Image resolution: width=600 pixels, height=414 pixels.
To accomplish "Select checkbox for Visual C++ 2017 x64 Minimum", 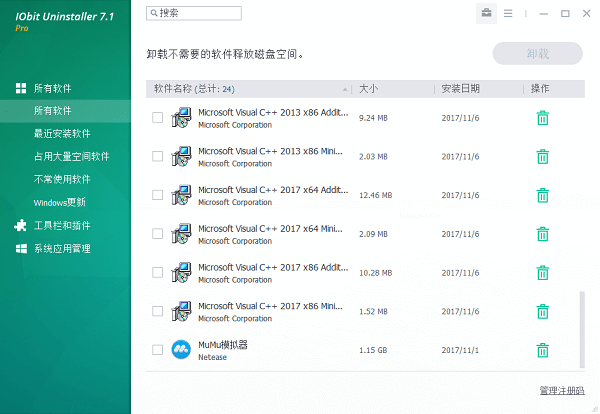I will (157, 234).
